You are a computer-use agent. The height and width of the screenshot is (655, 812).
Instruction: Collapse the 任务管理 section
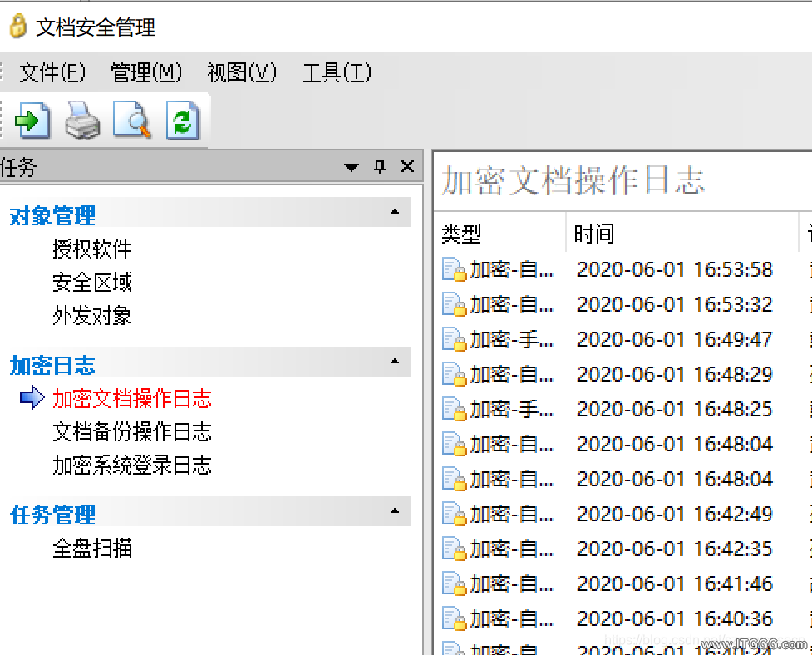click(x=395, y=510)
